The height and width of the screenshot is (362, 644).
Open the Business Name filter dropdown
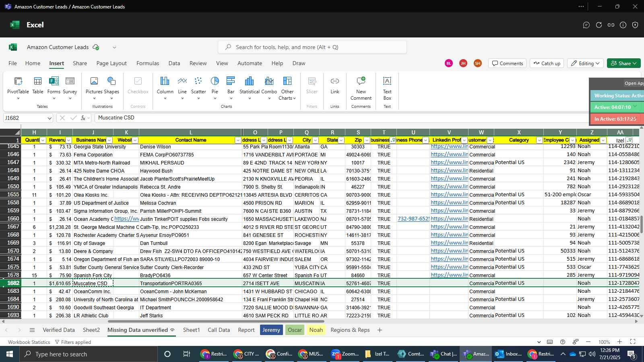tap(109, 140)
